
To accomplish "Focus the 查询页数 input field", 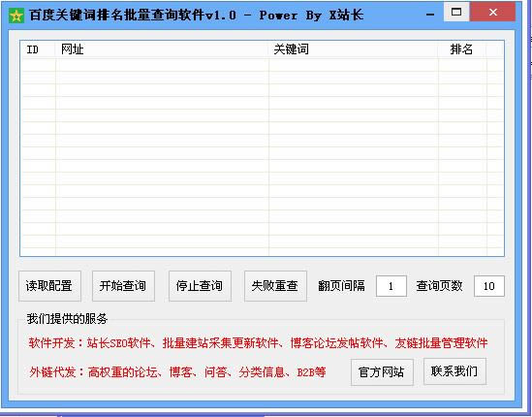I will [489, 286].
